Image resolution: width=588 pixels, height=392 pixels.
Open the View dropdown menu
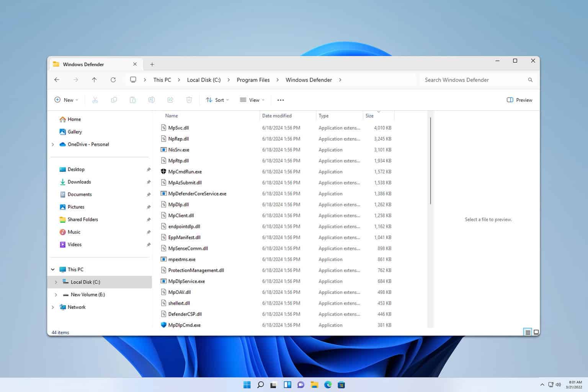252,100
